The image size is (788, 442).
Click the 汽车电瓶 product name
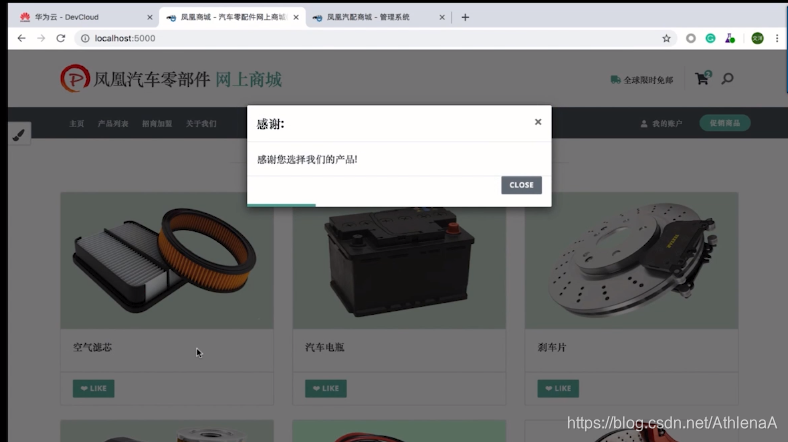pos(325,347)
